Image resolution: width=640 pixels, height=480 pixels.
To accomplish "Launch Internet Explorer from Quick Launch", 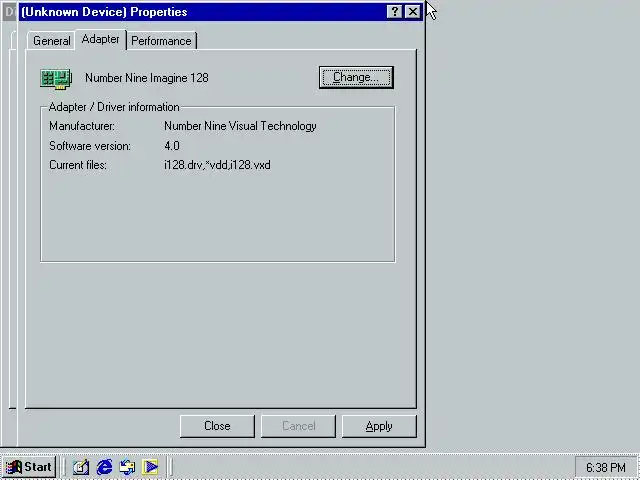I will pyautogui.click(x=104, y=467).
